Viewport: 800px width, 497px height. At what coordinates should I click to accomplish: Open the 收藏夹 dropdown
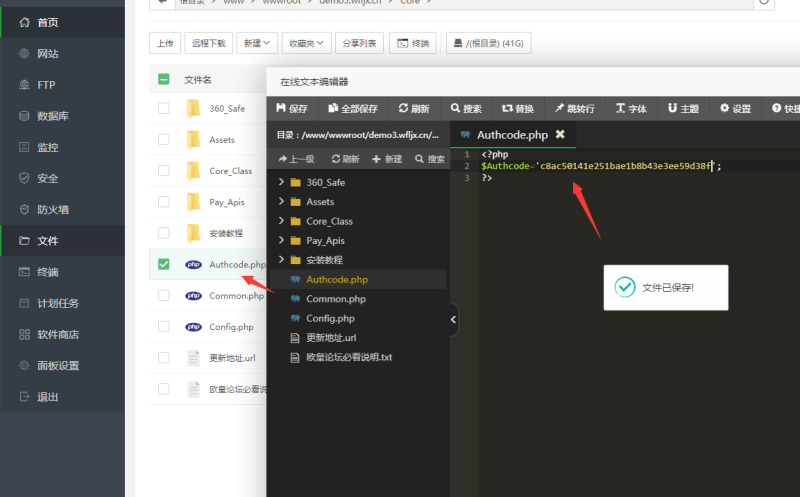coord(306,43)
